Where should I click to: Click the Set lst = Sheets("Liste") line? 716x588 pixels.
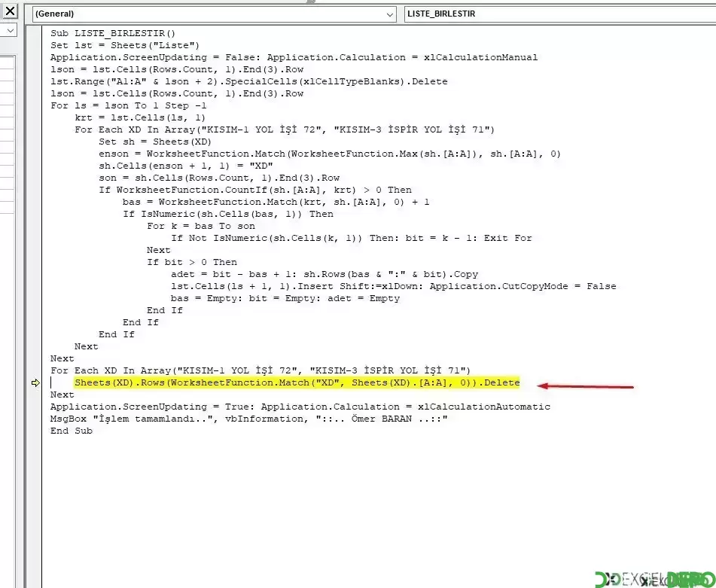(x=125, y=45)
